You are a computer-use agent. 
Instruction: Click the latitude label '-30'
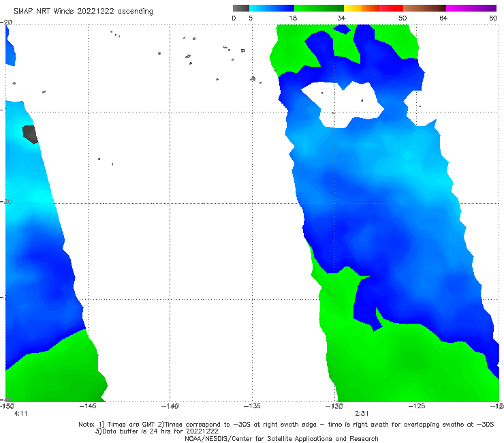(x=6, y=201)
